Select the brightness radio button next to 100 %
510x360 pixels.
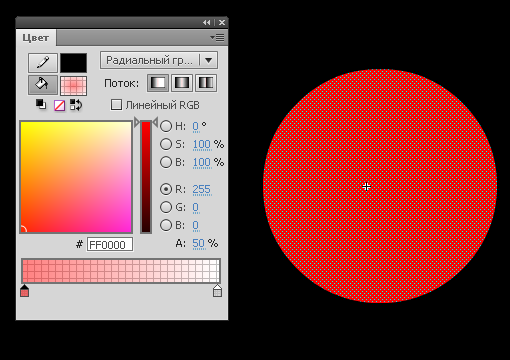click(166, 162)
